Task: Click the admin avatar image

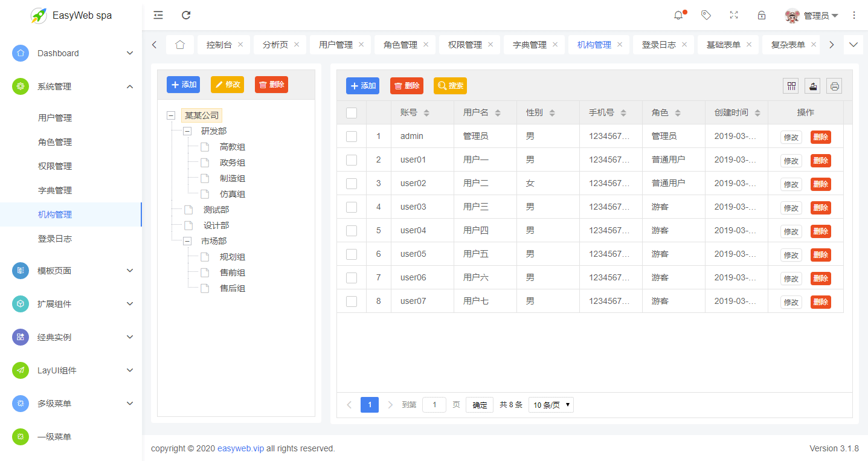Action: coord(792,16)
